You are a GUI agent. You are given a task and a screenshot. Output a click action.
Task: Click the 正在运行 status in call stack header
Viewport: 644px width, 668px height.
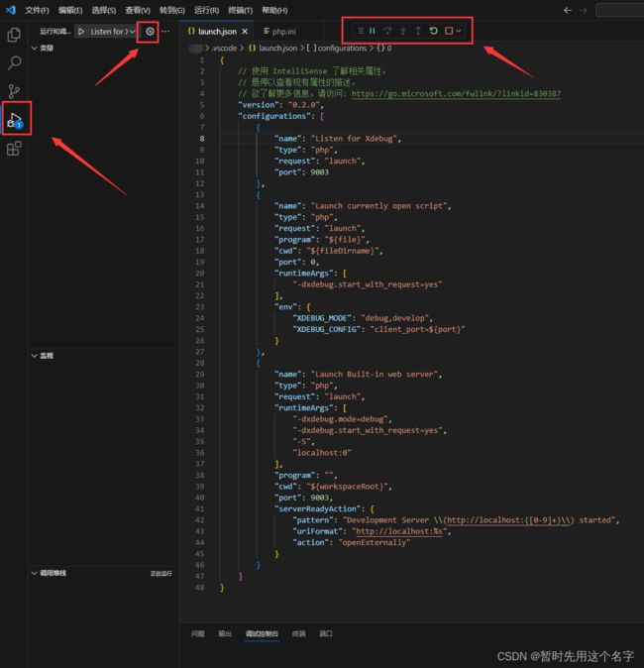pyautogui.click(x=161, y=574)
